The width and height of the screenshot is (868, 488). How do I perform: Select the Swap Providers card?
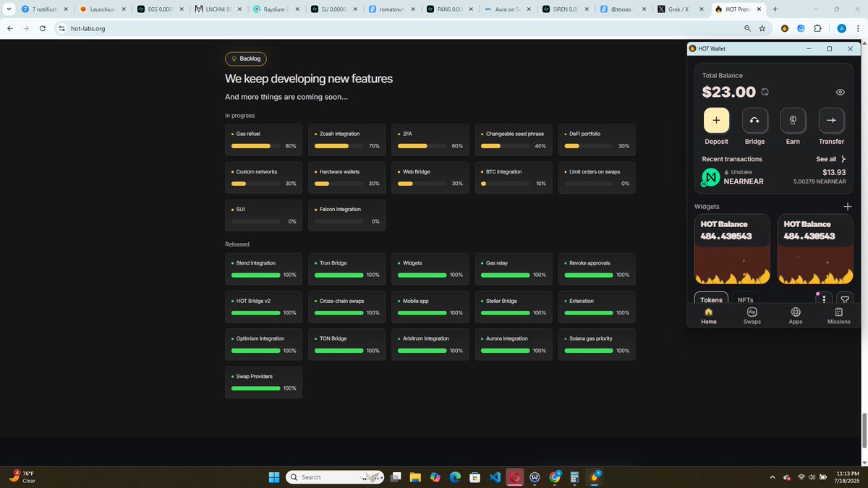point(263,382)
